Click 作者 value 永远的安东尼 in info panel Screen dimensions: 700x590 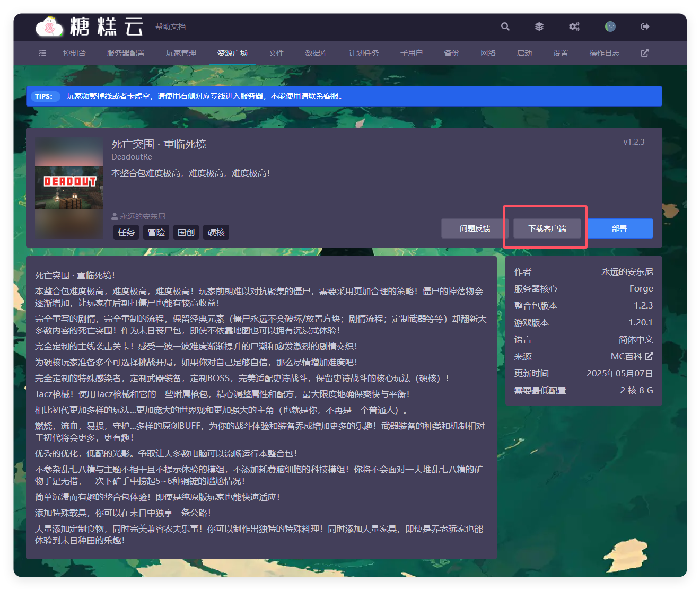(x=627, y=271)
